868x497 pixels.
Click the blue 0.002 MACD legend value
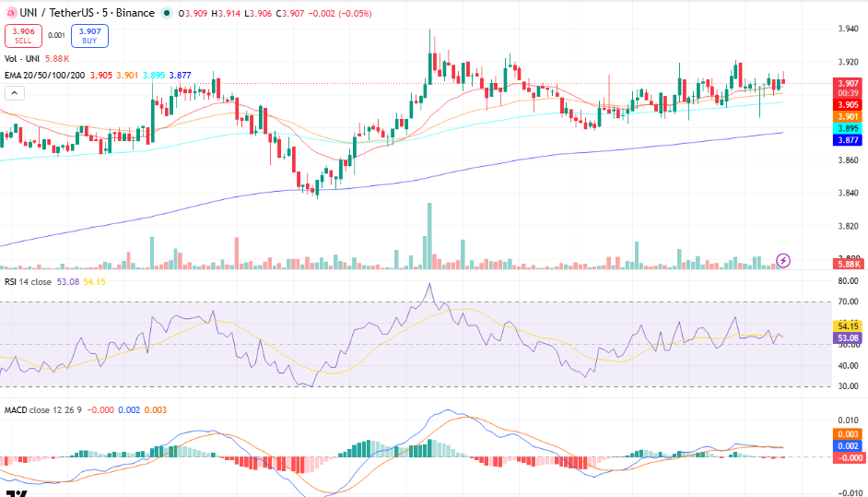click(x=129, y=410)
